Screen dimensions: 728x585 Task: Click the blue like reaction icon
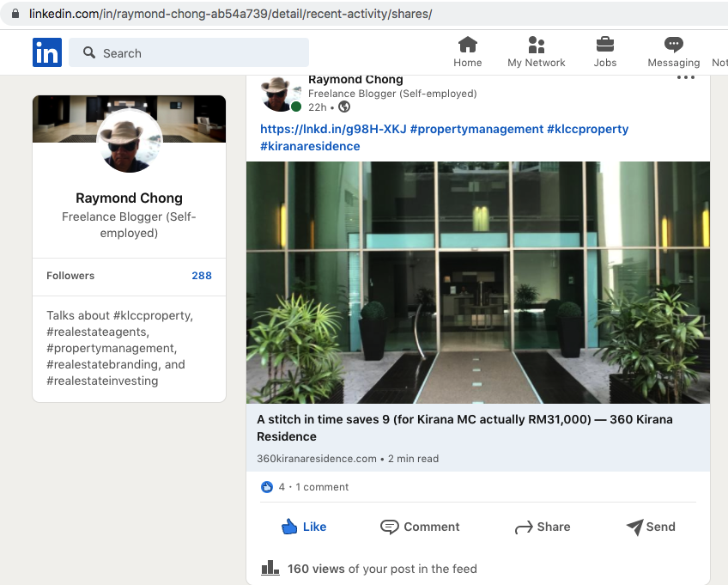tap(267, 487)
